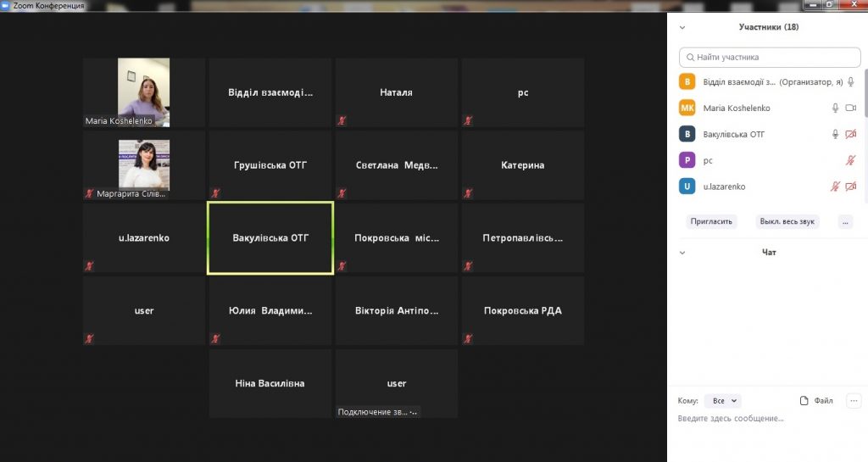Click the MK avatar of Maria Koshelenko

(687, 109)
